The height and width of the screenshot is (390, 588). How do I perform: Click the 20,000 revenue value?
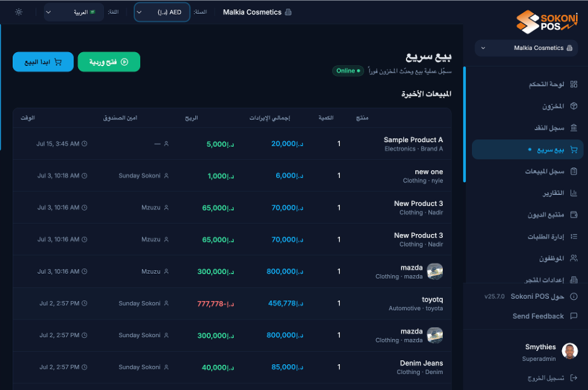pyautogui.click(x=287, y=143)
